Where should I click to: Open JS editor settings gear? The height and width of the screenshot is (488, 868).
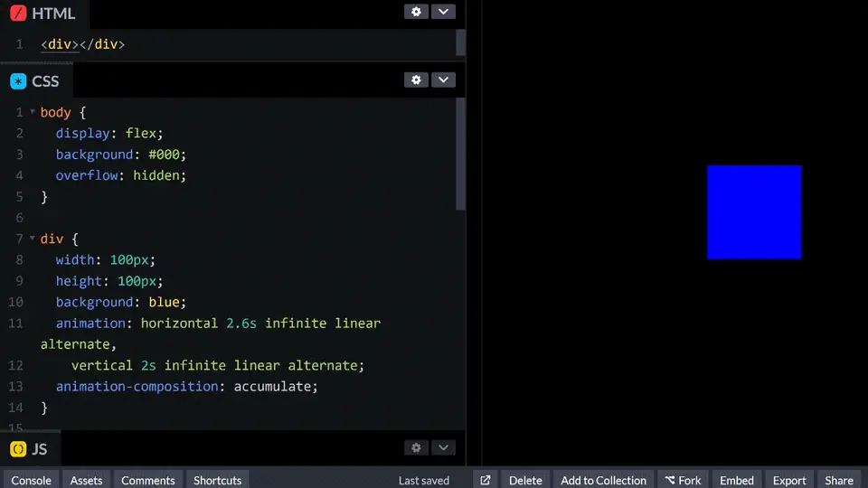click(416, 447)
